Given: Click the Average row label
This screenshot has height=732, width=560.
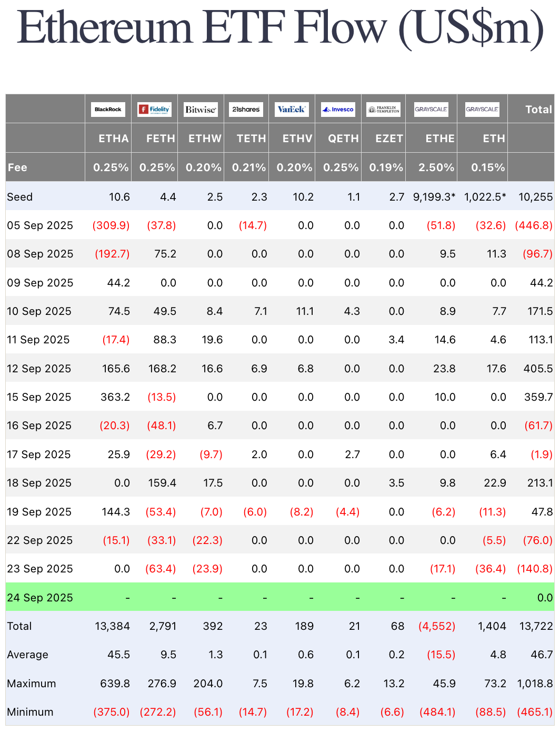Looking at the screenshot, I should (x=28, y=655).
